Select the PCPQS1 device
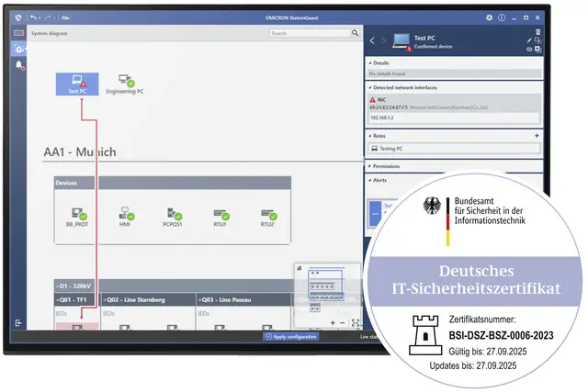This screenshot has width=588, height=392. click(173, 218)
